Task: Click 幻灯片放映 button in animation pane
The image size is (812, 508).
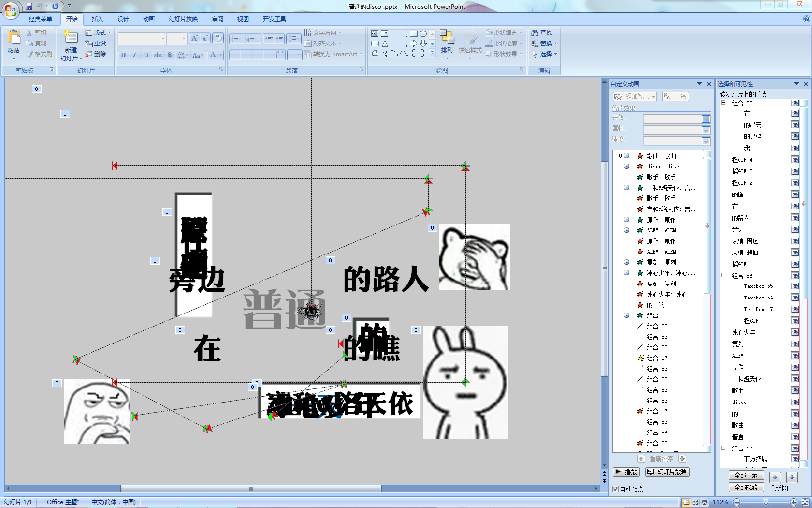Action: click(x=667, y=472)
